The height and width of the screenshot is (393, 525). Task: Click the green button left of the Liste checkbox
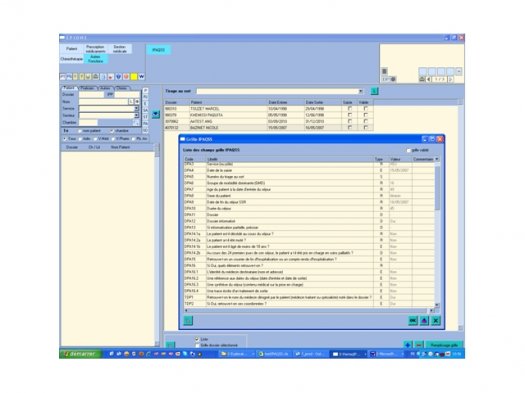[170, 345]
